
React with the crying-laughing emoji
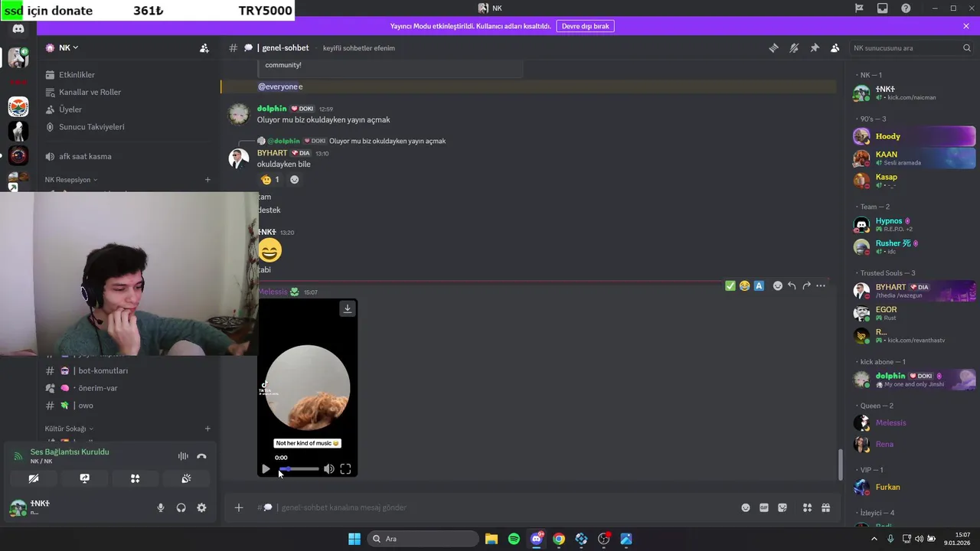(744, 285)
